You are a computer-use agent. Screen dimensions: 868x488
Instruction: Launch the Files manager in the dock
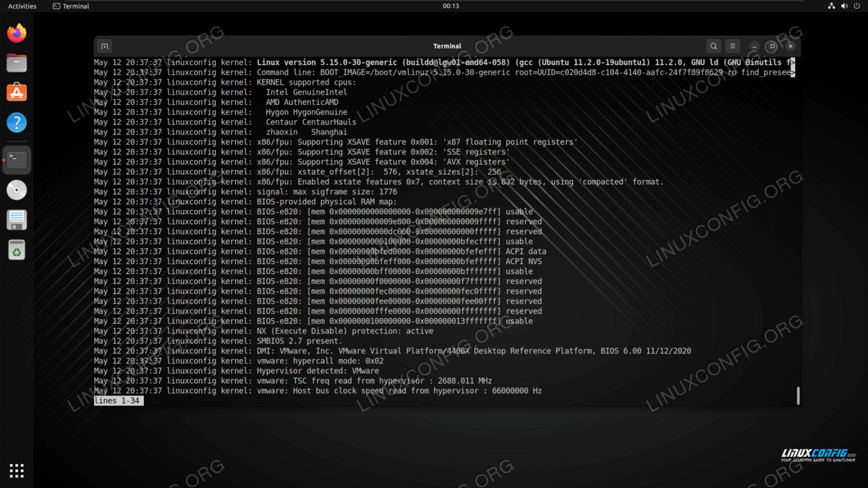click(x=17, y=63)
